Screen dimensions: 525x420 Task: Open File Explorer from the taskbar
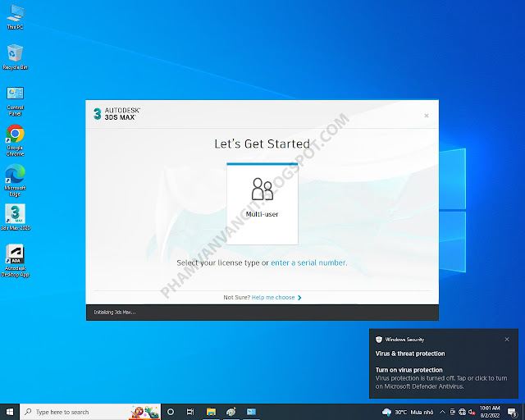tap(211, 412)
